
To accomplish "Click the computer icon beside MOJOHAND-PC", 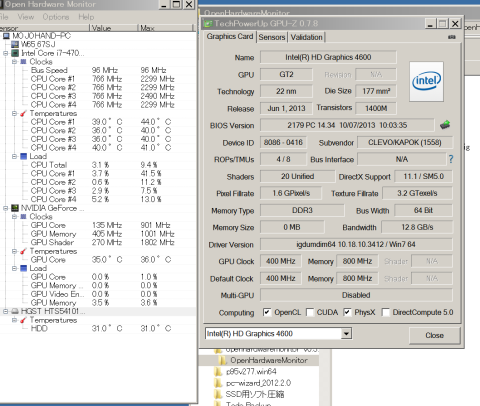I will [x=6, y=36].
